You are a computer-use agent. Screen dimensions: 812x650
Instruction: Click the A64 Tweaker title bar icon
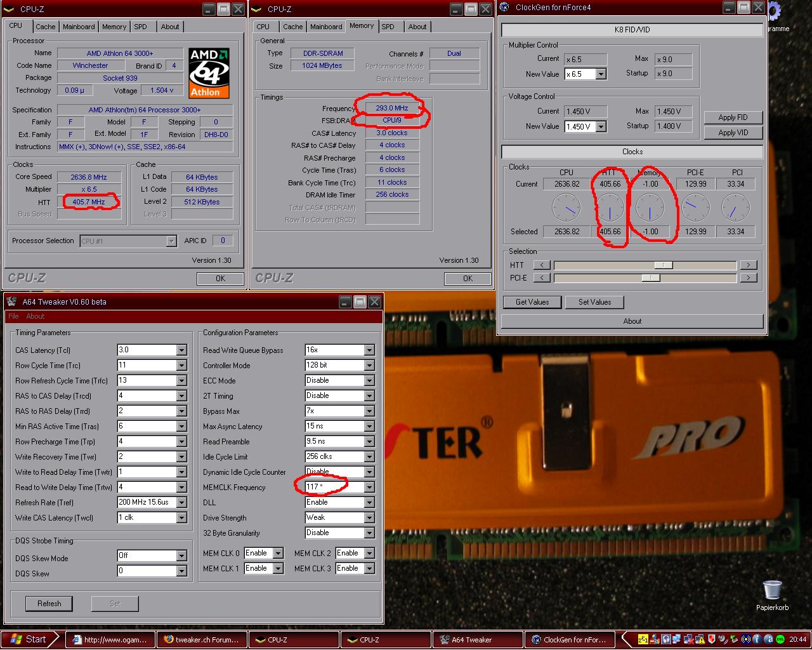click(11, 302)
